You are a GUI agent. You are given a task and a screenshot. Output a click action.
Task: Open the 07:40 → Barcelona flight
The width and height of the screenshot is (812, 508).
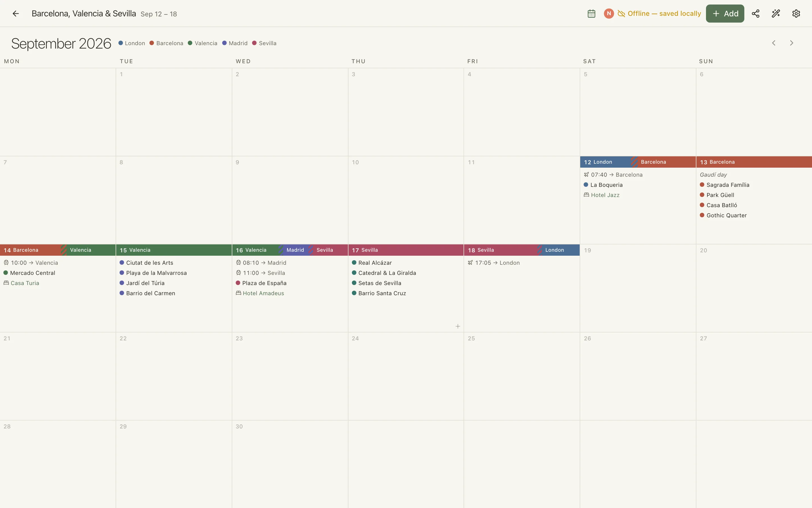tap(613, 175)
